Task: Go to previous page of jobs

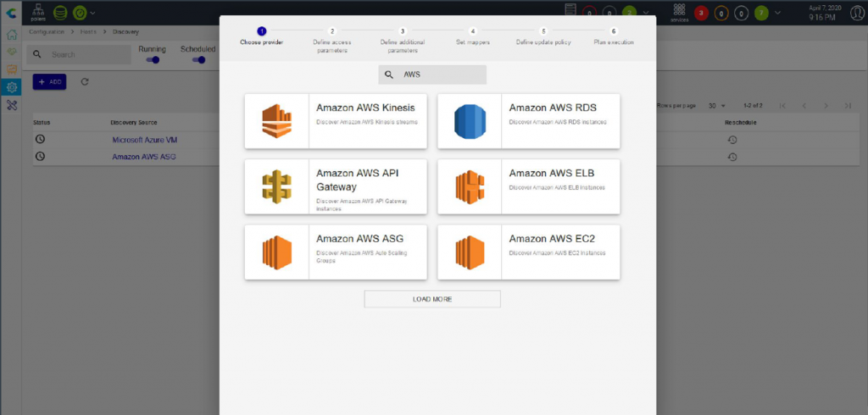Action: click(x=804, y=105)
